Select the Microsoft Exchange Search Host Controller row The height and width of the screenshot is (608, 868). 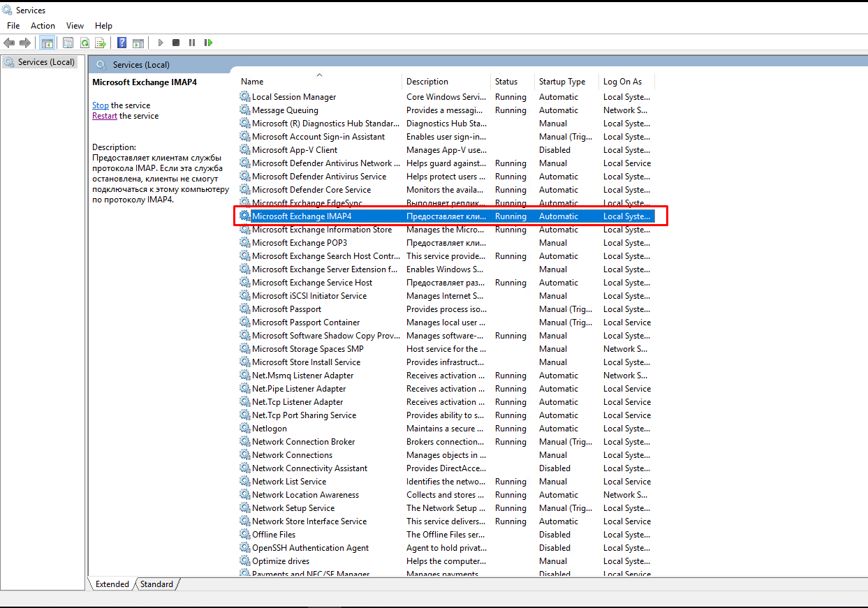(x=446, y=256)
